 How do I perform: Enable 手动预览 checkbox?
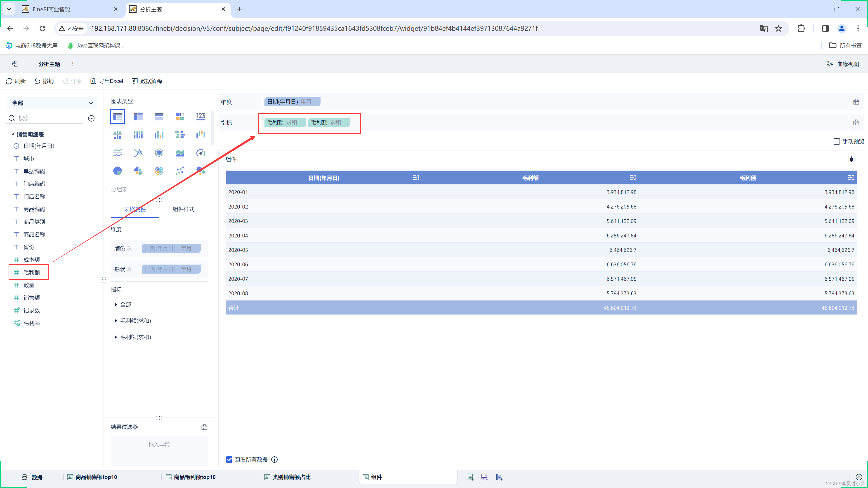tap(837, 141)
